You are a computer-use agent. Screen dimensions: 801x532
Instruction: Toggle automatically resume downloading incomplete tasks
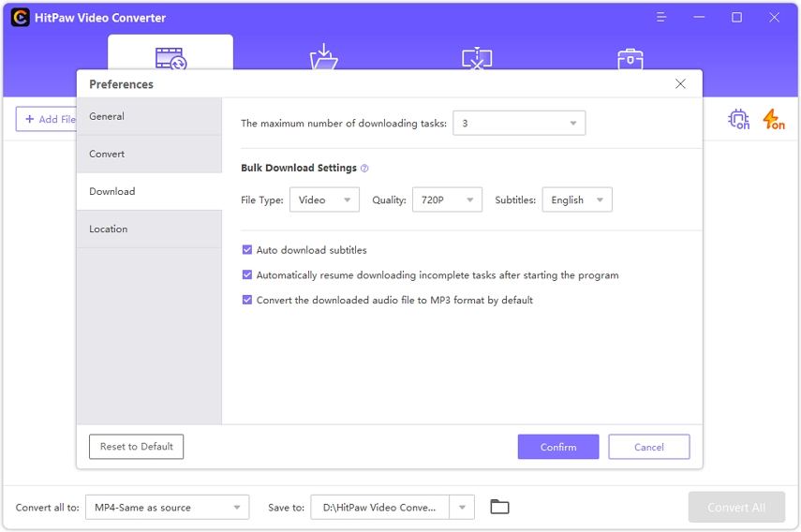pos(247,274)
